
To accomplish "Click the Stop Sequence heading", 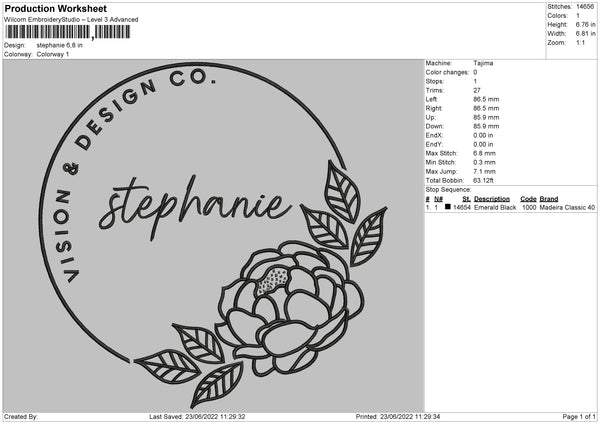I will (448, 190).
